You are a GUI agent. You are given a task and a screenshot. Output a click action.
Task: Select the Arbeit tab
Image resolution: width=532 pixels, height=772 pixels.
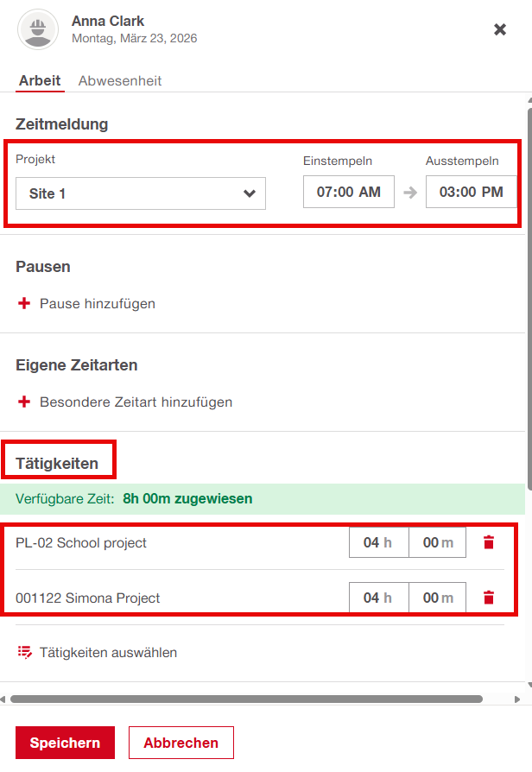(40, 81)
